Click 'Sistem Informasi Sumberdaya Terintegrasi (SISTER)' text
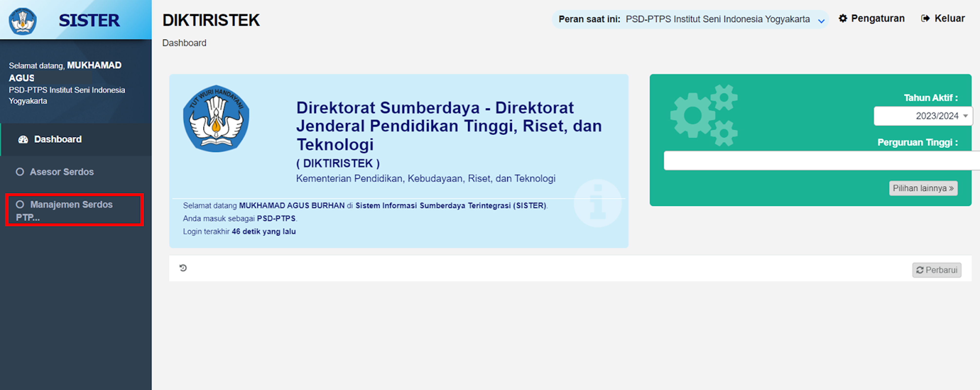The height and width of the screenshot is (390, 980). (x=451, y=205)
